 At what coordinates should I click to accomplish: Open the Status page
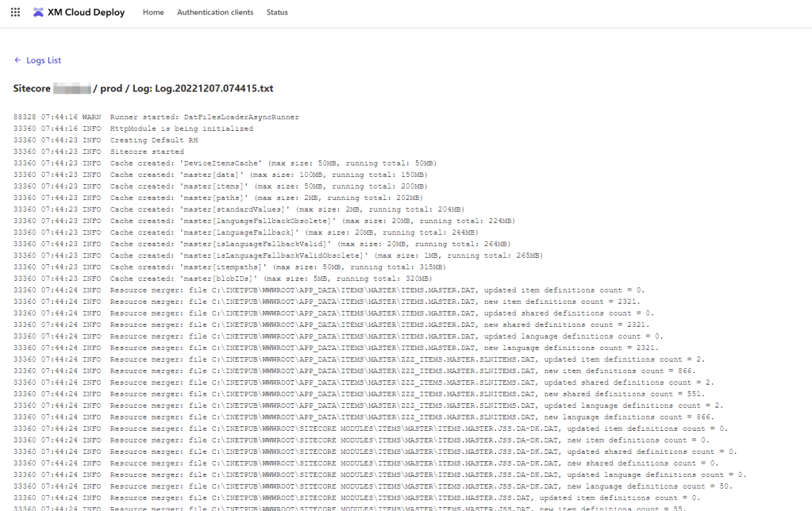(x=277, y=13)
